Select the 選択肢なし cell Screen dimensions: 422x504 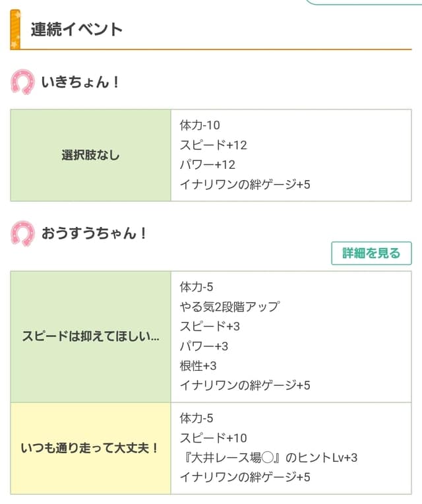(x=91, y=156)
